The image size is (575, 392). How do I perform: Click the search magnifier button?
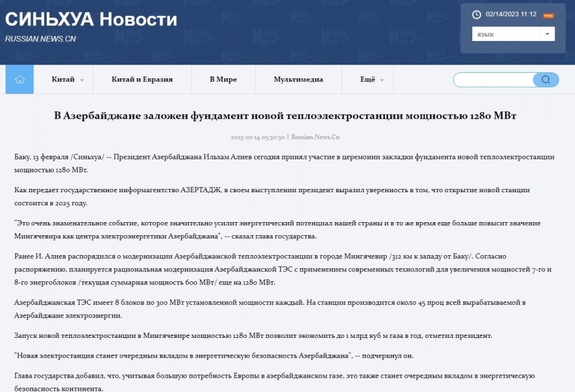tap(546, 80)
